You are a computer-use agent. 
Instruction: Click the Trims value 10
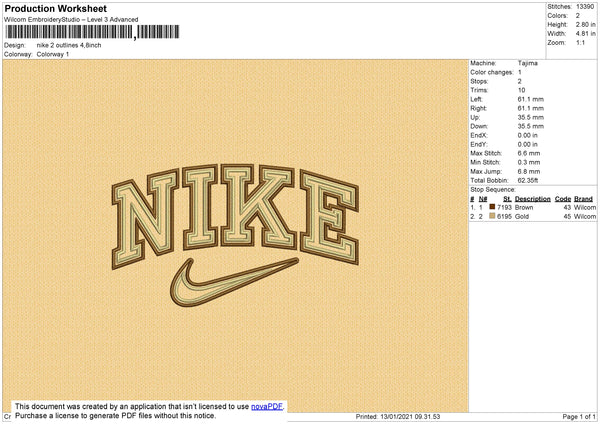pyautogui.click(x=522, y=90)
